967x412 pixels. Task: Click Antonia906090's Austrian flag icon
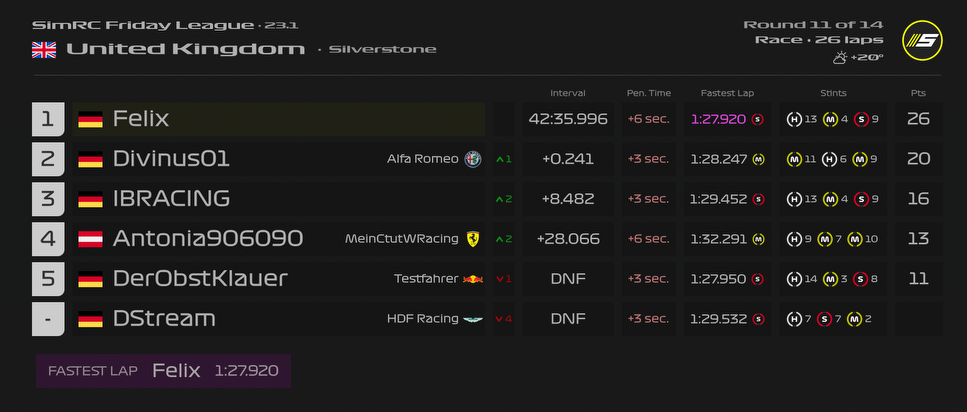pos(91,239)
